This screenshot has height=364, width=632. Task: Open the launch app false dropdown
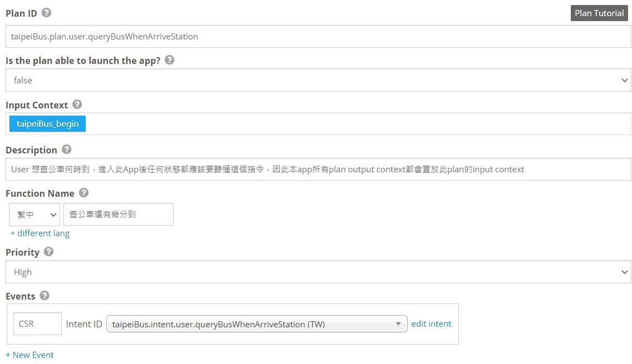point(318,80)
